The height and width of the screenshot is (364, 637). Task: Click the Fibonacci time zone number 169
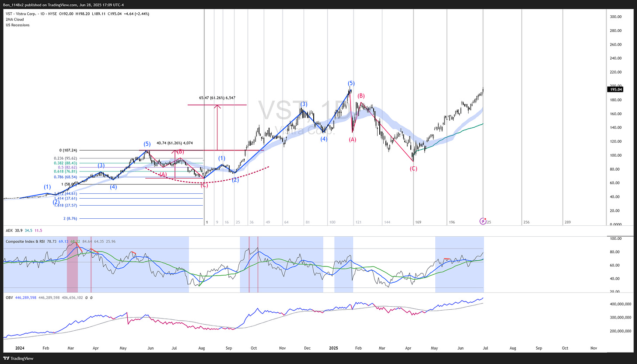(418, 222)
